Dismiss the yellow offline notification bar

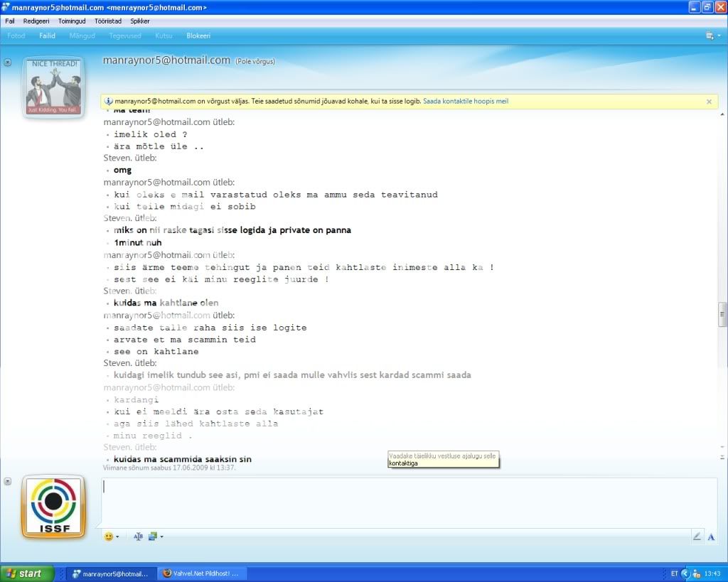[x=709, y=102]
